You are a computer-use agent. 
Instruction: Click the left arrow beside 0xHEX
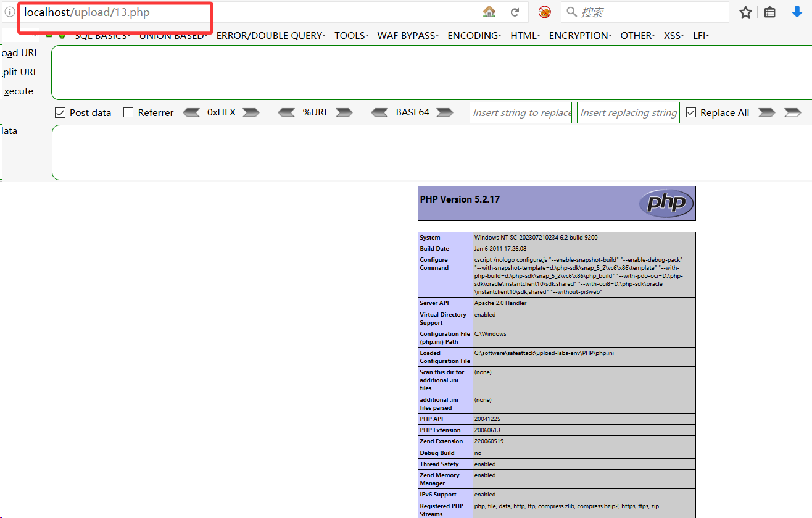coord(192,112)
